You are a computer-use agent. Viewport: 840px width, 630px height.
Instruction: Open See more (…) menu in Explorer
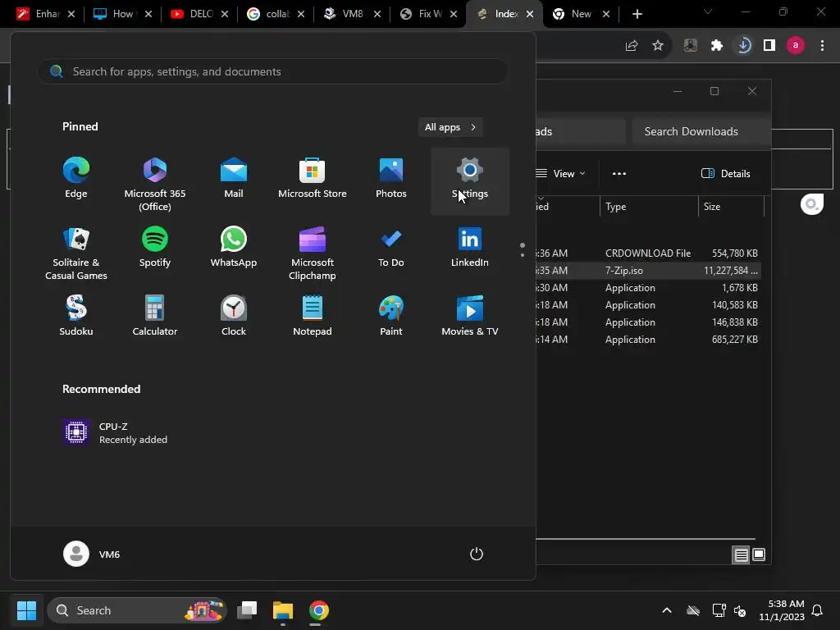tap(619, 174)
